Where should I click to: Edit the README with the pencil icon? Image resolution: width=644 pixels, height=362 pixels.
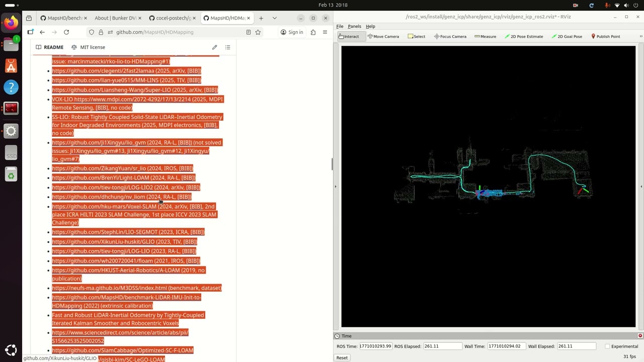[214, 47]
